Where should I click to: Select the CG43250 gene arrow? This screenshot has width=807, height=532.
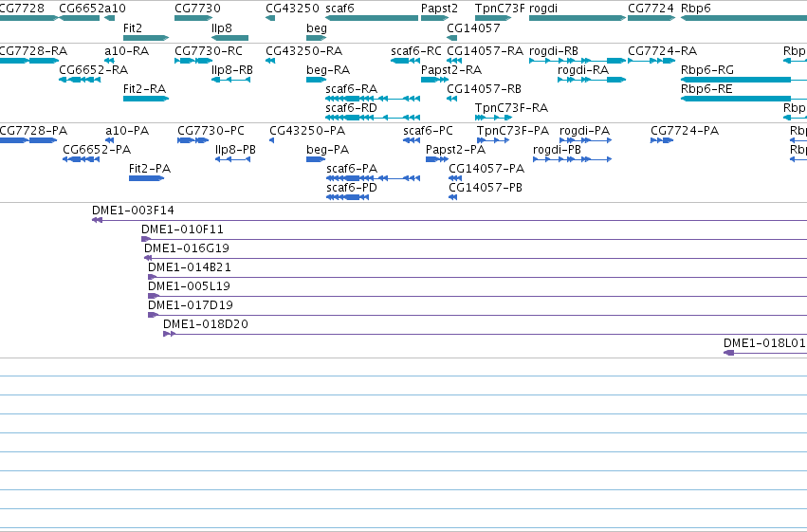270,18
